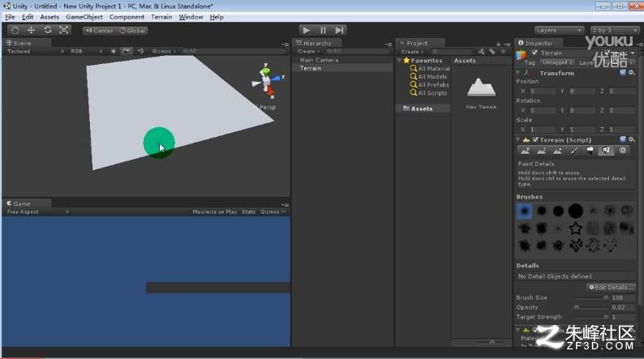
Task: Open the Terrain Settings gear tab
Action: pos(623,151)
